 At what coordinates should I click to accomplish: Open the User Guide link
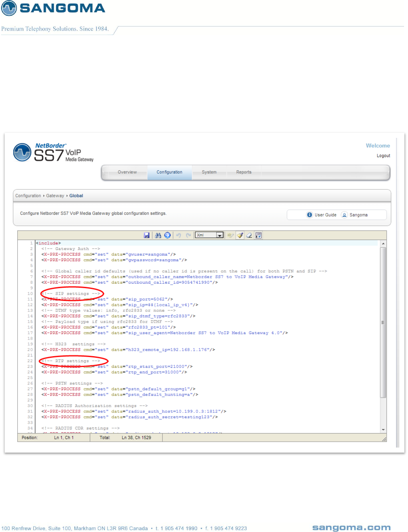(x=325, y=215)
